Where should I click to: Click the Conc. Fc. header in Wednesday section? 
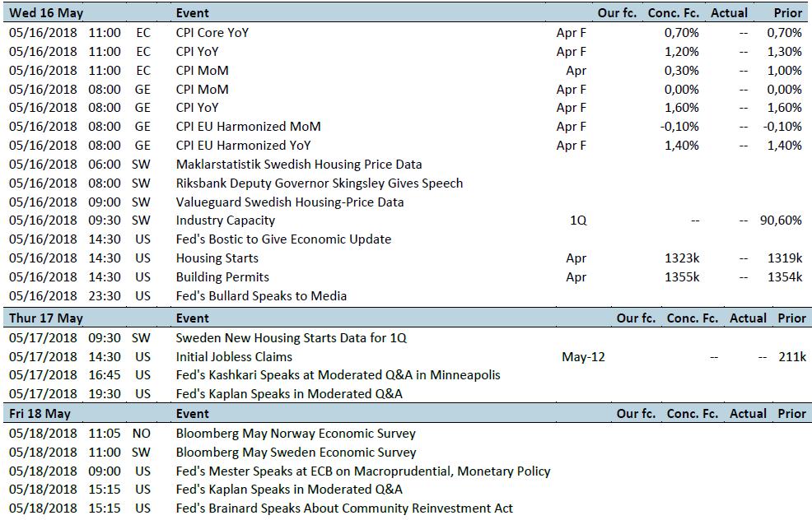tap(673, 13)
